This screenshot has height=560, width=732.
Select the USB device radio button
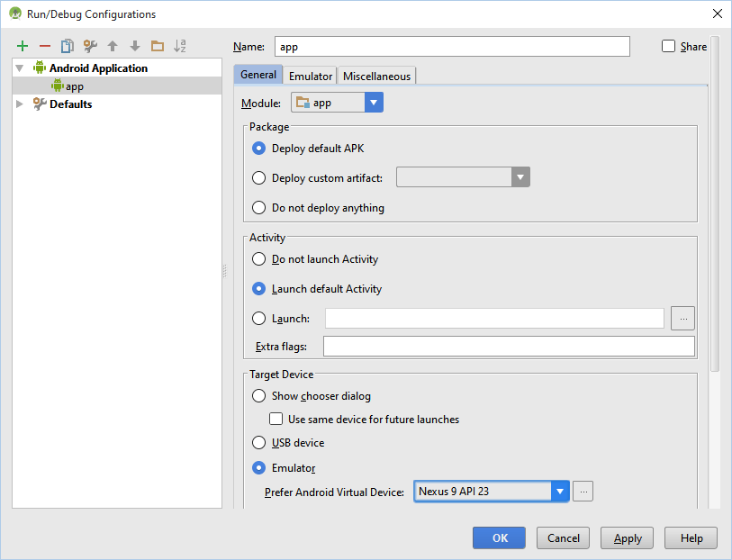(x=259, y=443)
